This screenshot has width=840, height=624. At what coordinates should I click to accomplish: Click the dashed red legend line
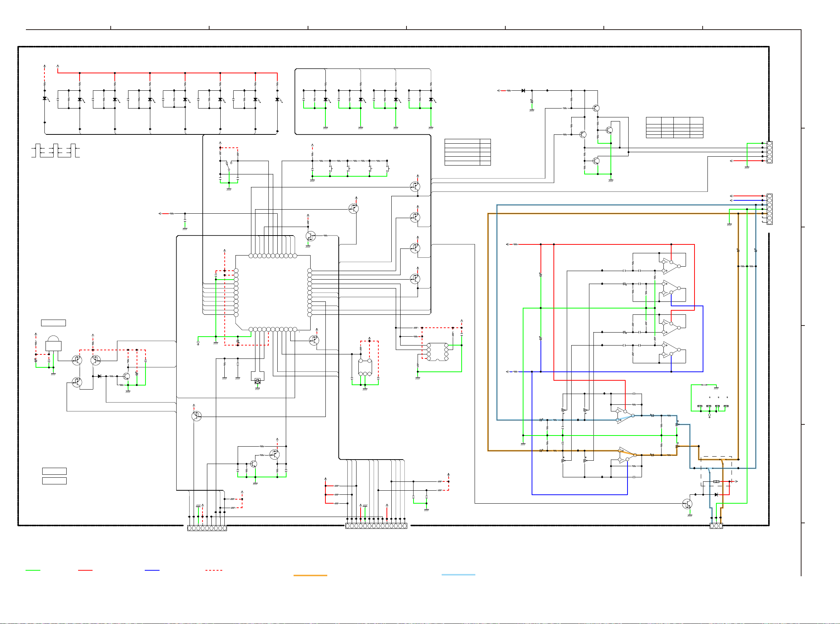click(x=214, y=570)
